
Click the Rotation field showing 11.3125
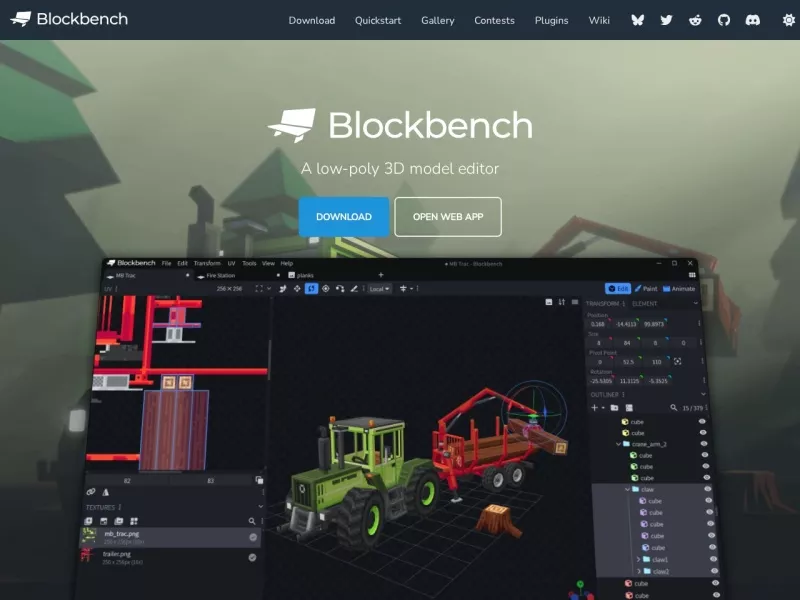tap(629, 381)
